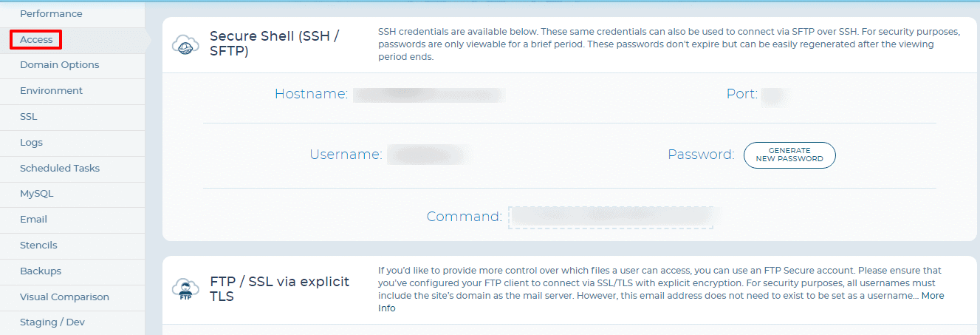Go to the Staging / Dev section
Screen dimensions: 980x335
click(x=52, y=322)
